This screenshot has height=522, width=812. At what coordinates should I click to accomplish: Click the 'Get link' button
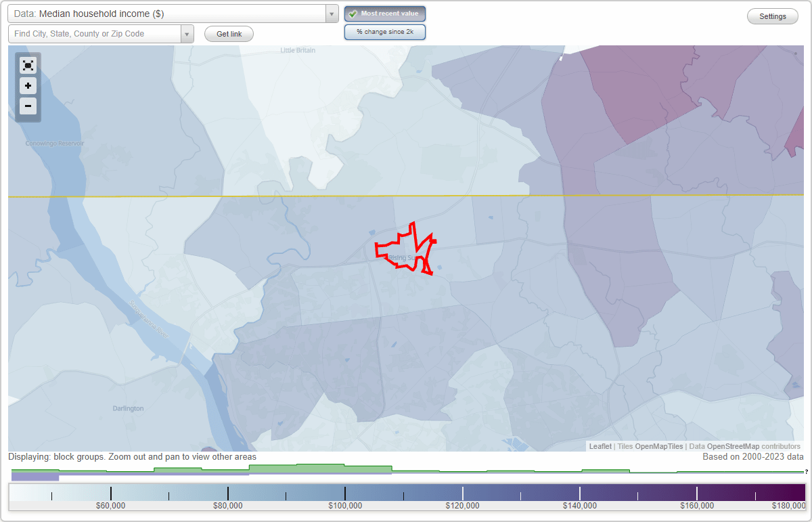228,33
